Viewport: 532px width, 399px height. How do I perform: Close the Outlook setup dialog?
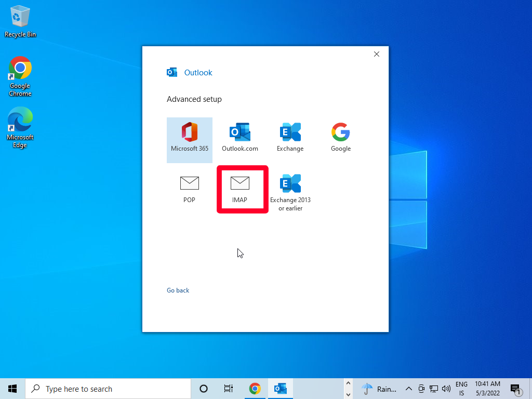tap(377, 54)
